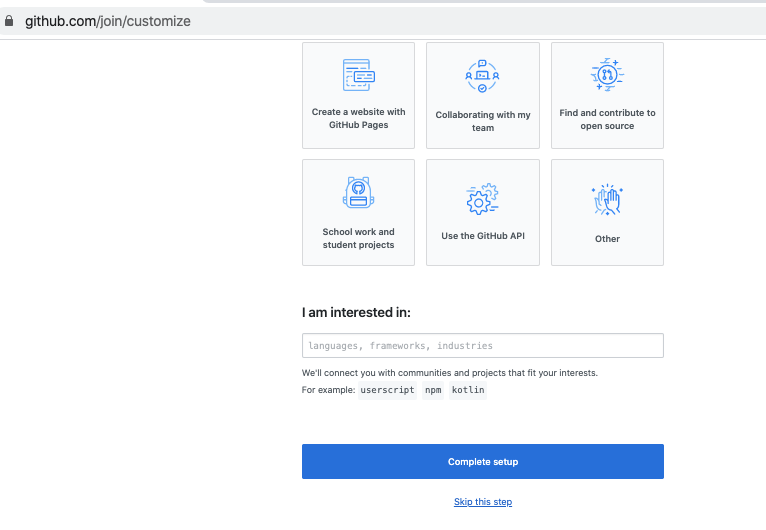Click the kotlin example tag
Image resolution: width=766 pixels, height=530 pixels.
point(468,390)
